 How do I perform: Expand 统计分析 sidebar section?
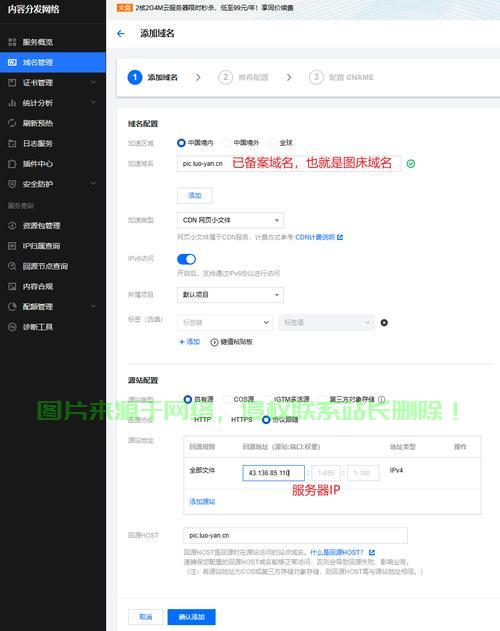pos(53,103)
